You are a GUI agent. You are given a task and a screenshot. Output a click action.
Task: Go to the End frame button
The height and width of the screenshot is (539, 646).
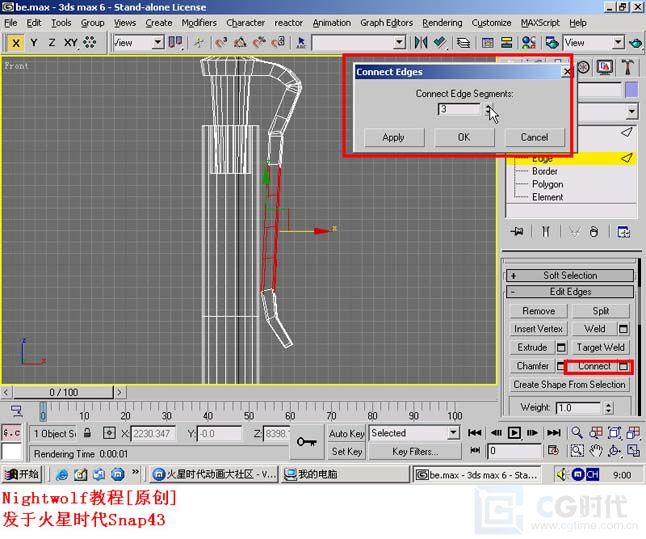[554, 433]
